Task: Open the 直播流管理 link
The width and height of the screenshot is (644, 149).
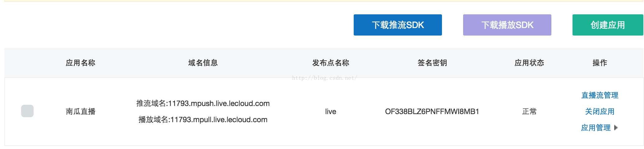Action: tap(600, 95)
